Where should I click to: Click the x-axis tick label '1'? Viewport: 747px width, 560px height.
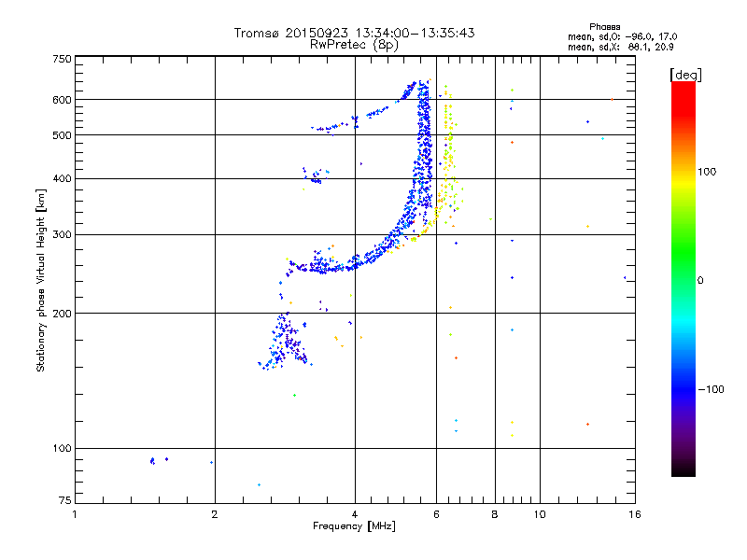(75, 514)
